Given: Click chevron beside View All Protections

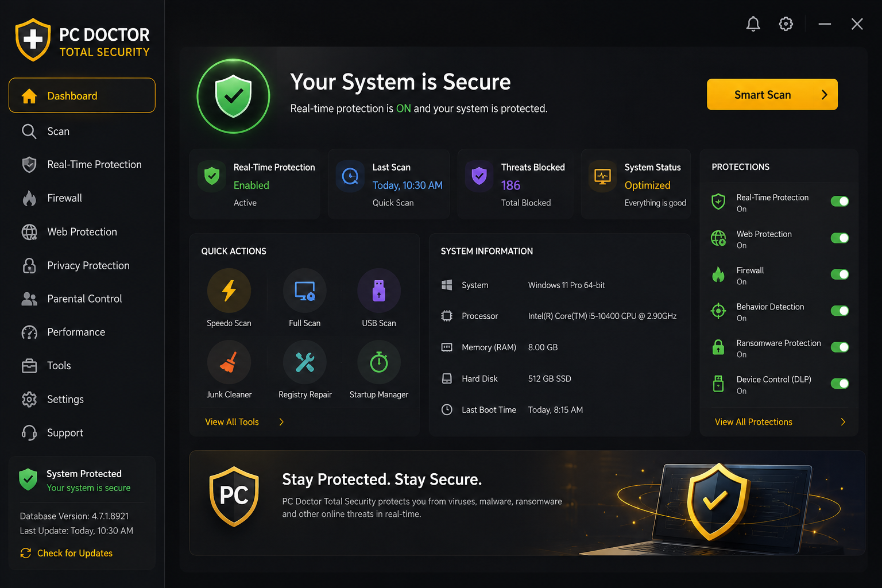Looking at the screenshot, I should pos(843,422).
